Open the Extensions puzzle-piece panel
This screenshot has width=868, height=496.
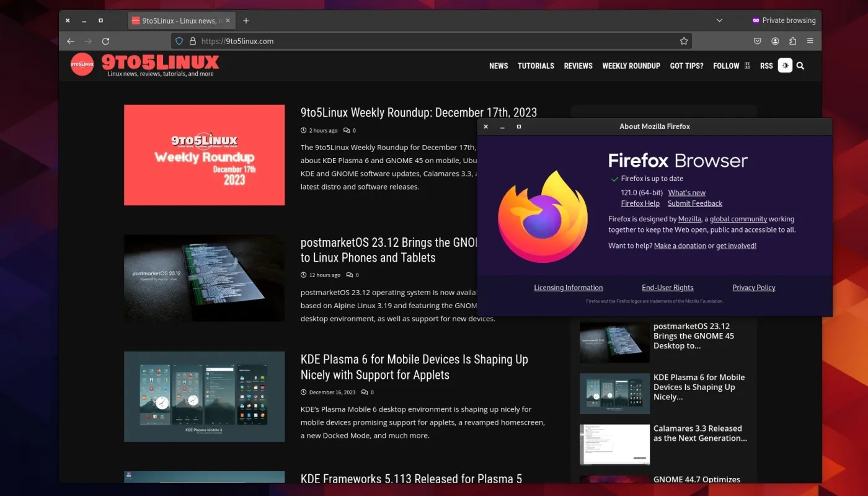click(792, 41)
